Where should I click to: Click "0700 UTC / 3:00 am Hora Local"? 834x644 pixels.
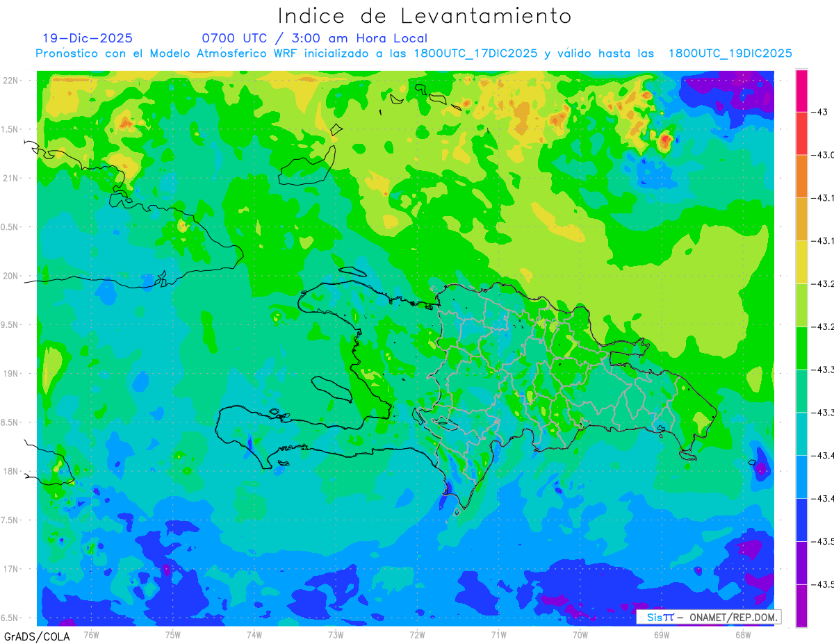coord(314,38)
